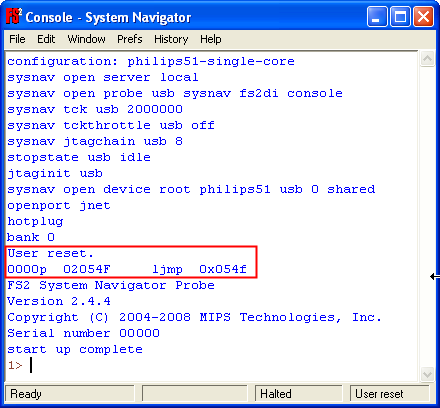Image resolution: width=440 pixels, height=408 pixels.
Task: Click the '0000p 02054F ljmp 0x054f' line
Action: coord(127,269)
